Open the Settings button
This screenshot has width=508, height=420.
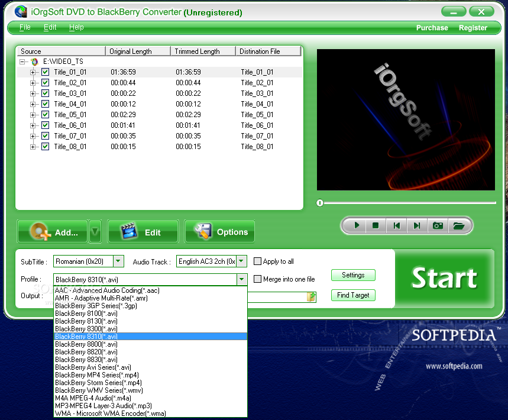(x=353, y=275)
